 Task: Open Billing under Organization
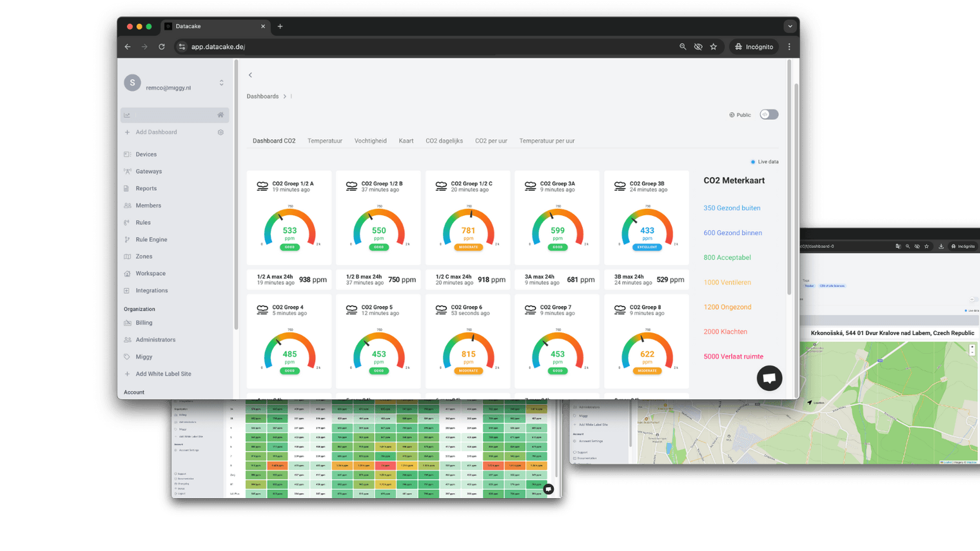[144, 323]
